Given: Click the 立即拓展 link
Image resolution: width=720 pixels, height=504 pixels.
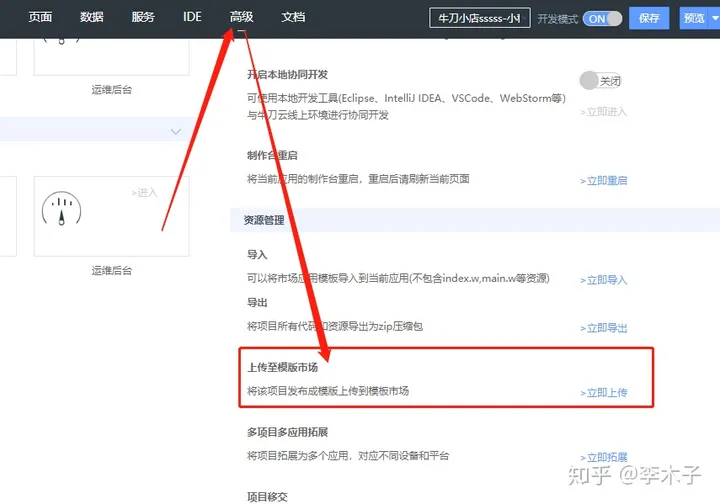Looking at the screenshot, I should [604, 457].
